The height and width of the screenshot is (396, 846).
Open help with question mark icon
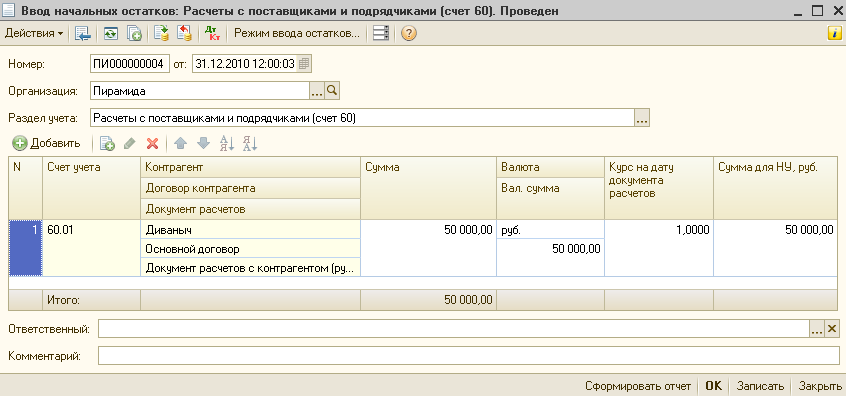(408, 33)
